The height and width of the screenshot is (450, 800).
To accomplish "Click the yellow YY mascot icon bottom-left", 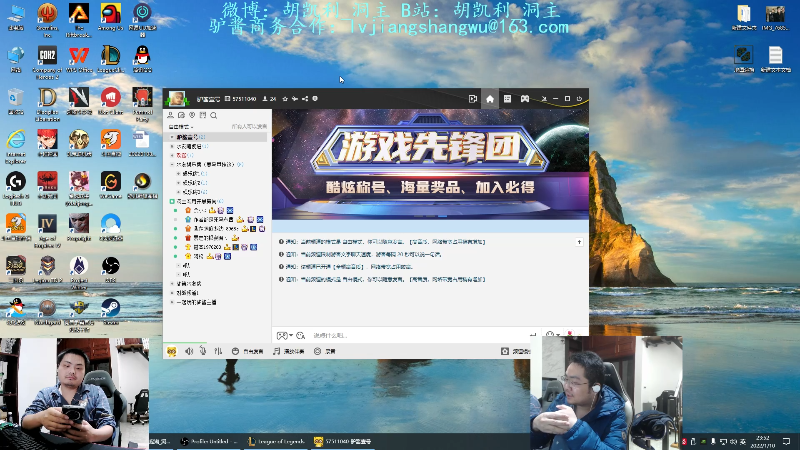I will [x=171, y=352].
